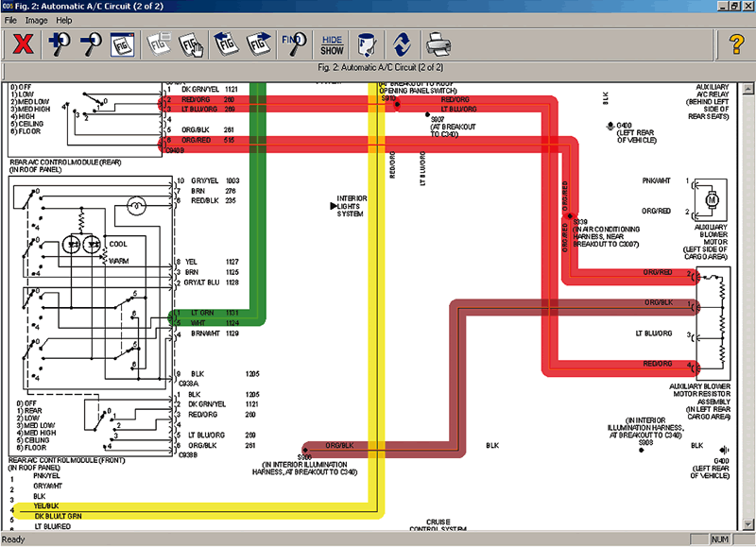Click the red X close figure icon

[x=22, y=44]
